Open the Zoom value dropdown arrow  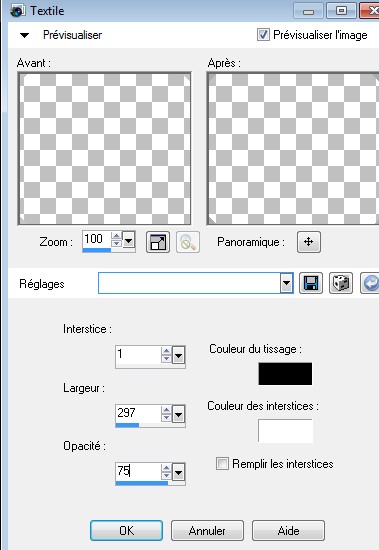[x=129, y=240]
